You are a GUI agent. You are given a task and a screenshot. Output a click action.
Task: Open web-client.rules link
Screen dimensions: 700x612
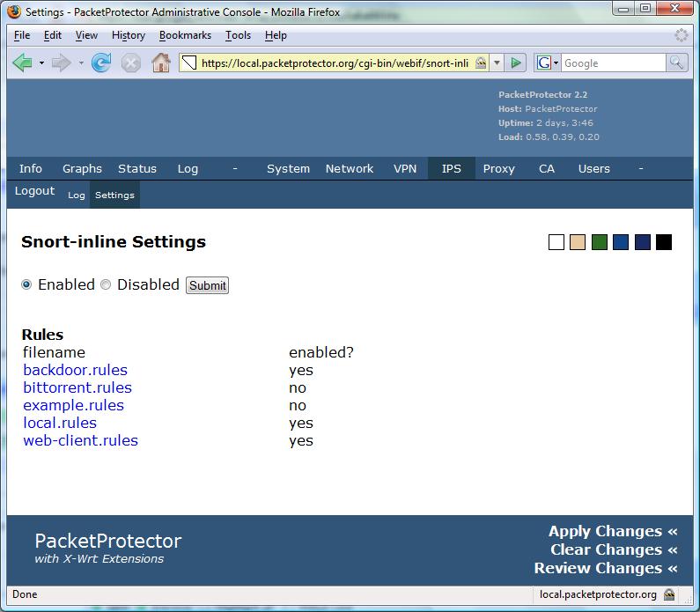tap(80, 440)
